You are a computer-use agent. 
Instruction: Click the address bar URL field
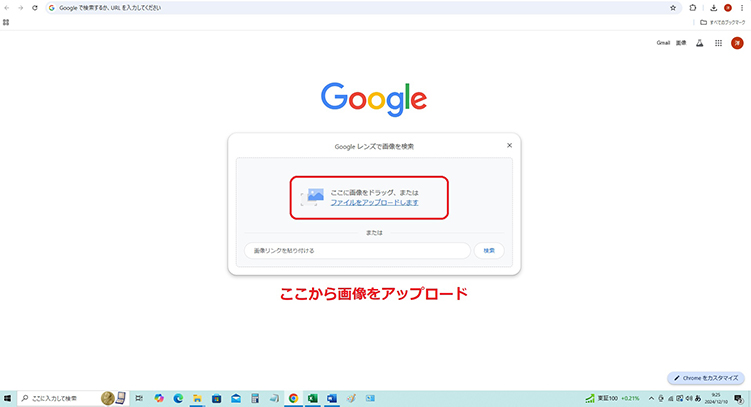[362, 8]
